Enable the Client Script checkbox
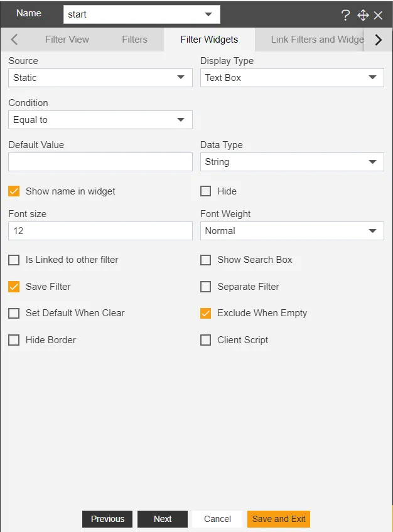The image size is (393, 532). coord(206,340)
